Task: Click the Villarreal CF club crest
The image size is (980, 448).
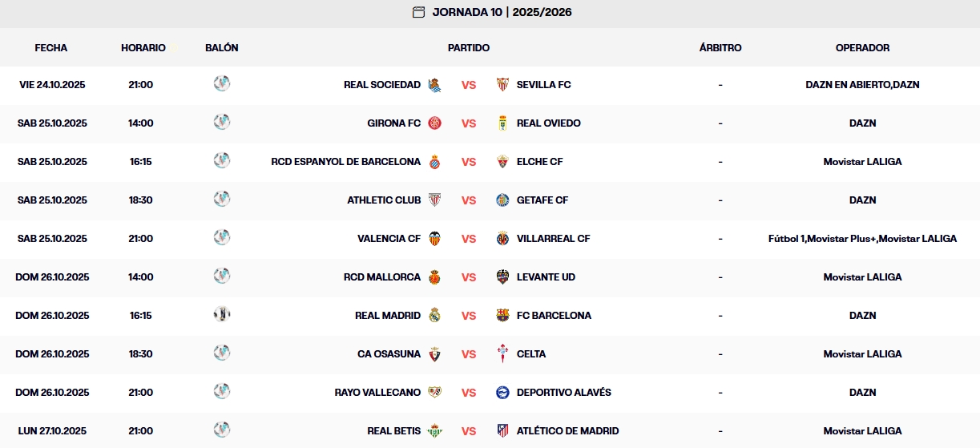Action: (502, 239)
